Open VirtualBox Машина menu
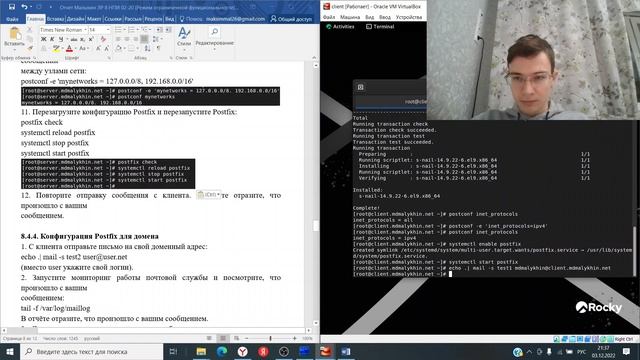 [350, 17]
